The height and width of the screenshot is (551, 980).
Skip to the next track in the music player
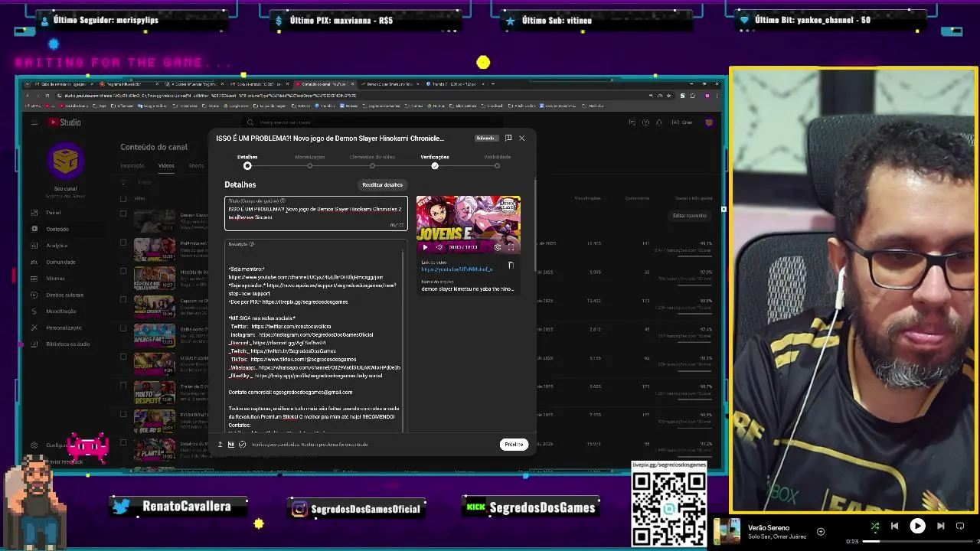coord(941,527)
